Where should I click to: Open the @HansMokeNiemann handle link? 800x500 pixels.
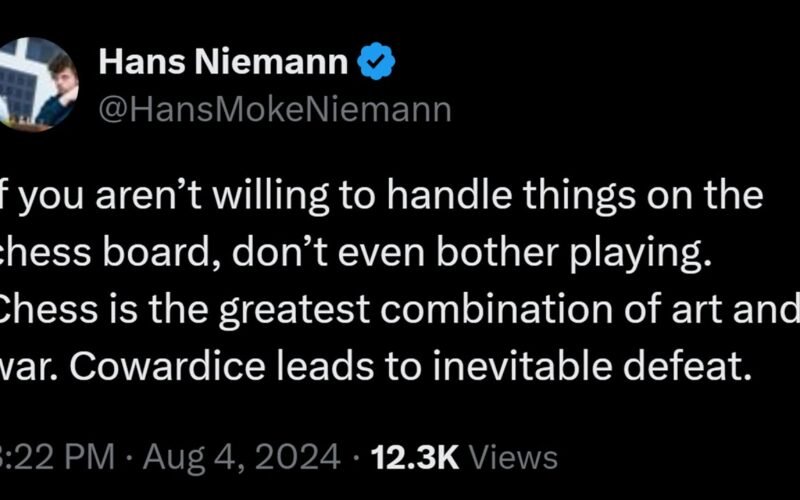pyautogui.click(x=275, y=109)
